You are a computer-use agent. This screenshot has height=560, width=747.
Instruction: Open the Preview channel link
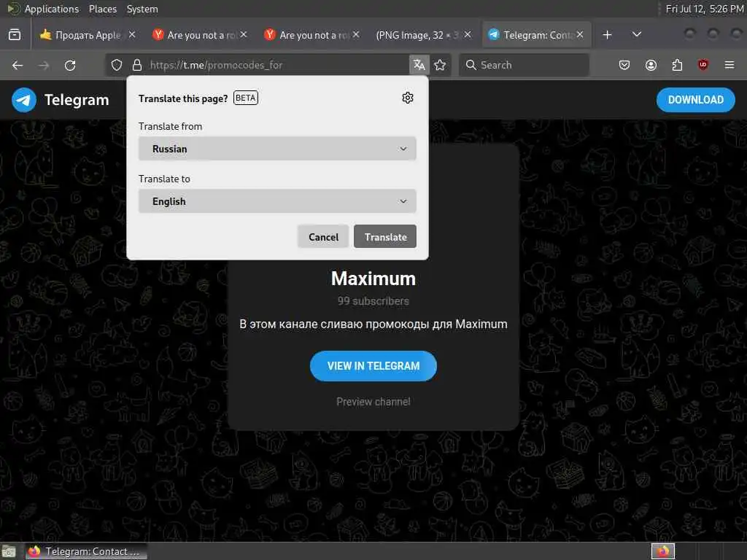point(373,402)
